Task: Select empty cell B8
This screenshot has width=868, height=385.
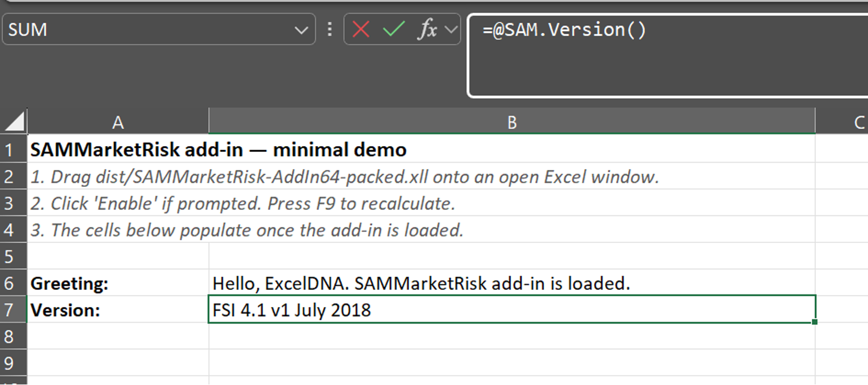Action: click(x=512, y=336)
